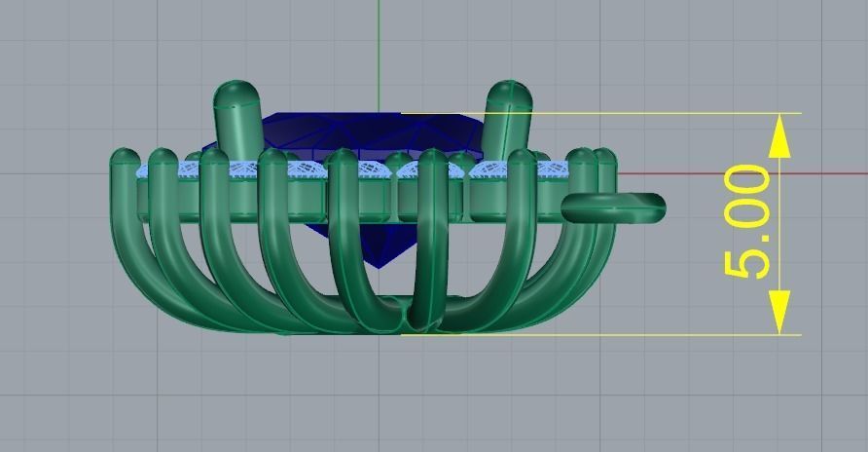This screenshot has height=452, width=868.
Task: Click the lower yellow dimension arrowhead
Action: (779, 313)
